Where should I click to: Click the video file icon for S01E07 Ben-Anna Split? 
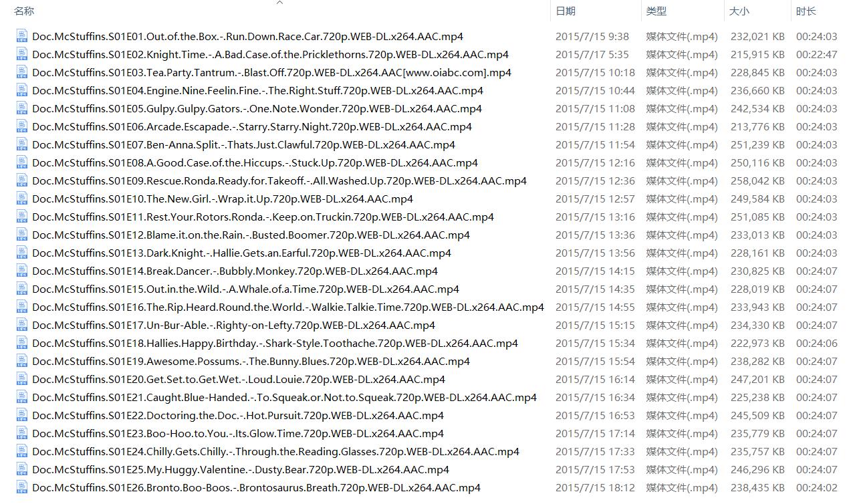pyautogui.click(x=22, y=144)
